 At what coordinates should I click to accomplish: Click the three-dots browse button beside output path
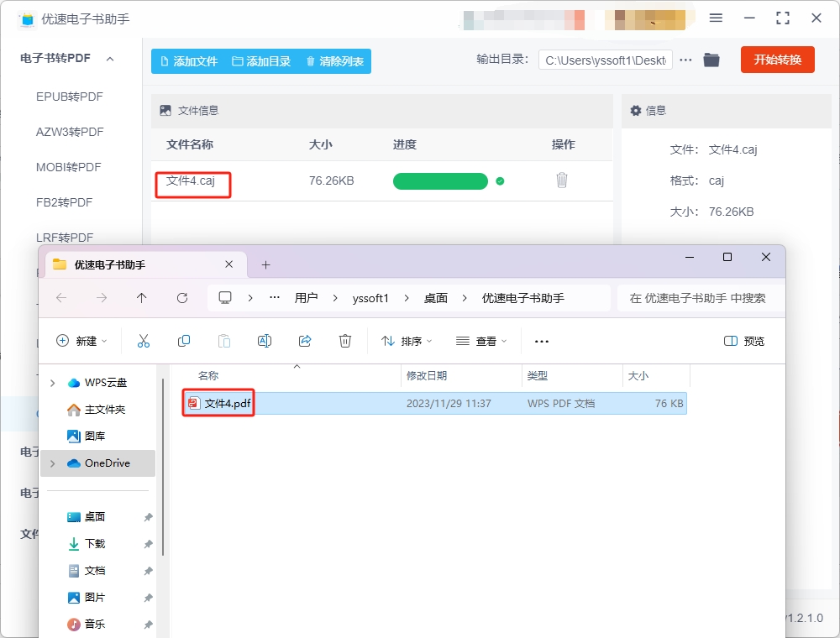coord(685,60)
